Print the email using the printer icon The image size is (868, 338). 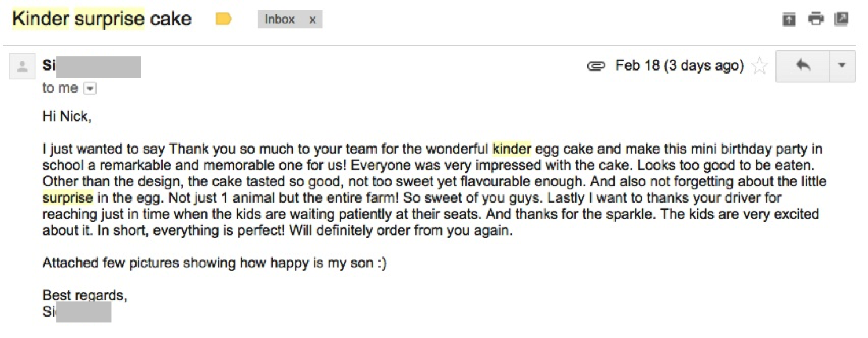pyautogui.click(x=816, y=19)
